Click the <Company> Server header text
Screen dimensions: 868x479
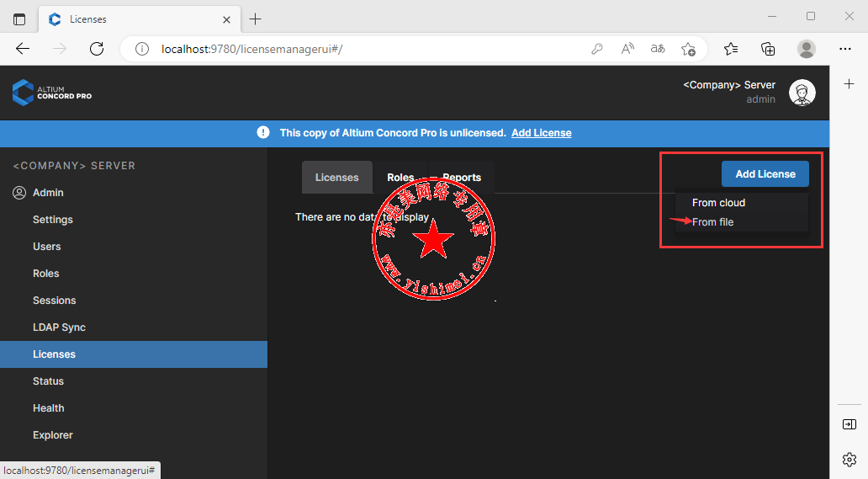coord(729,85)
